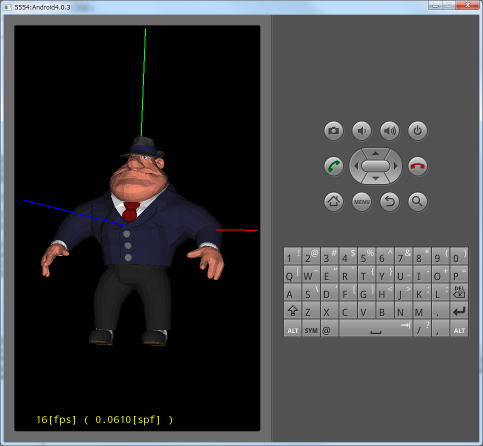Click the D-pad up arrow
This screenshot has width=483, height=446.
click(x=375, y=154)
